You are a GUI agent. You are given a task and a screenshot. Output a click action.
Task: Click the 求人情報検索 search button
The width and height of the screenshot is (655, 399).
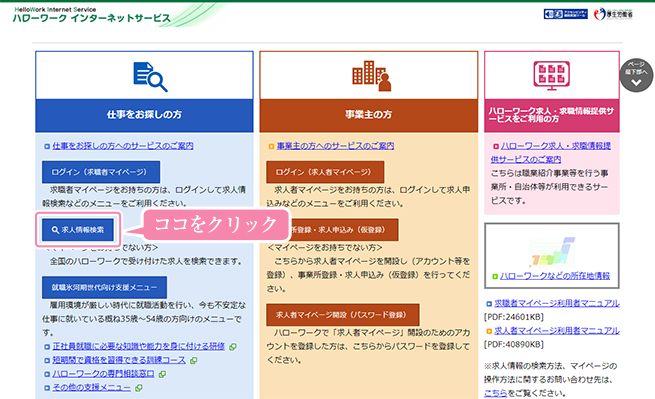tap(78, 230)
